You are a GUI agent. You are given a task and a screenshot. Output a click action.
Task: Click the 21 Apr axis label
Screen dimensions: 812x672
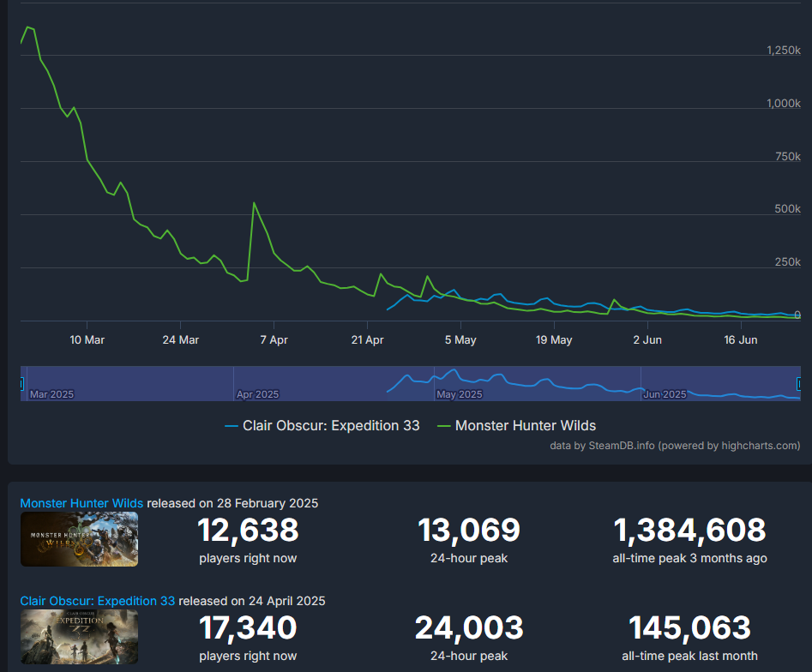(368, 340)
